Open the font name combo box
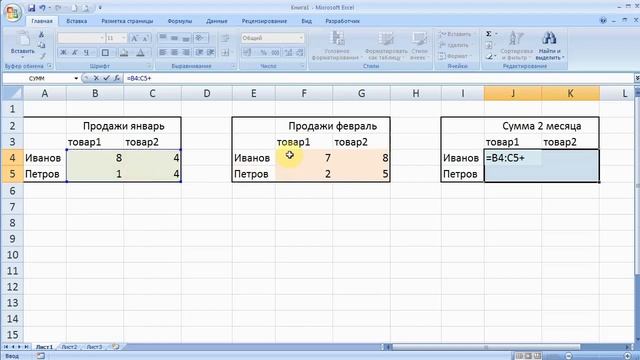640x360 pixels. coord(81,38)
